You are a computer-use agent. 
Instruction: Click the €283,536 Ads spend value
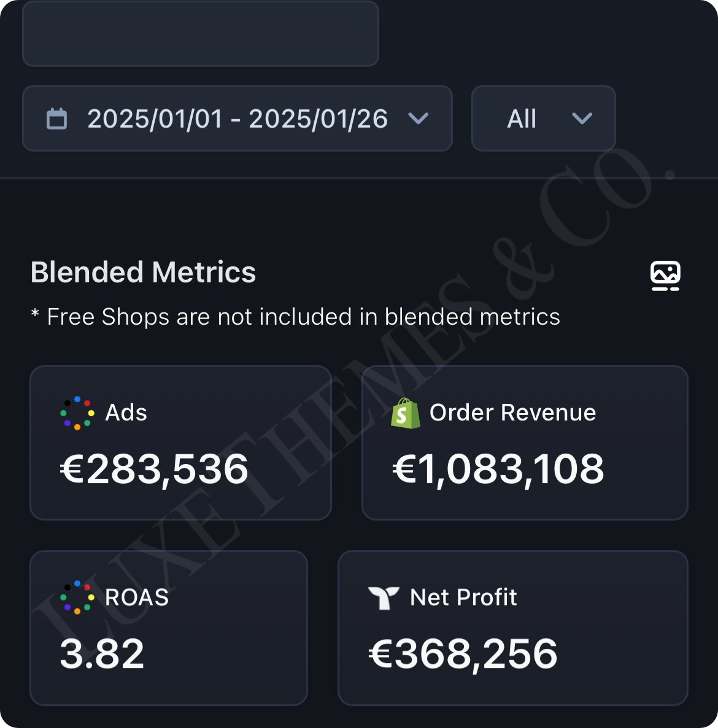(154, 470)
